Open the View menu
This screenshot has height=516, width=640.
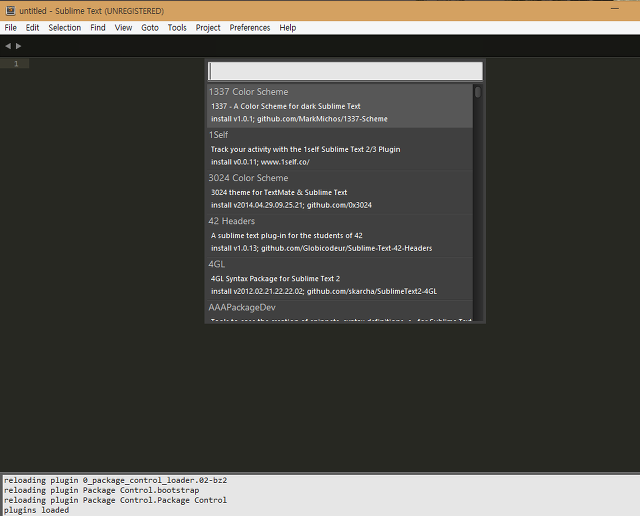coord(123,28)
